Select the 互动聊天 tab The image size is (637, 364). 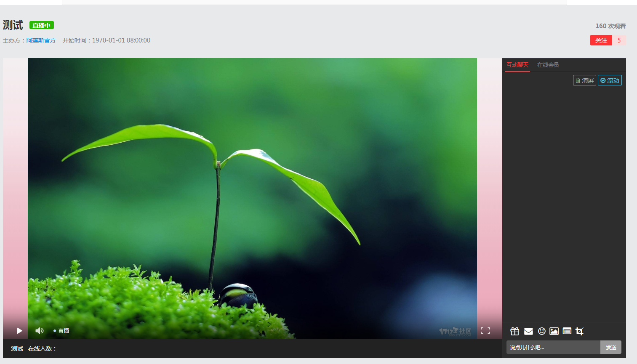tap(517, 65)
